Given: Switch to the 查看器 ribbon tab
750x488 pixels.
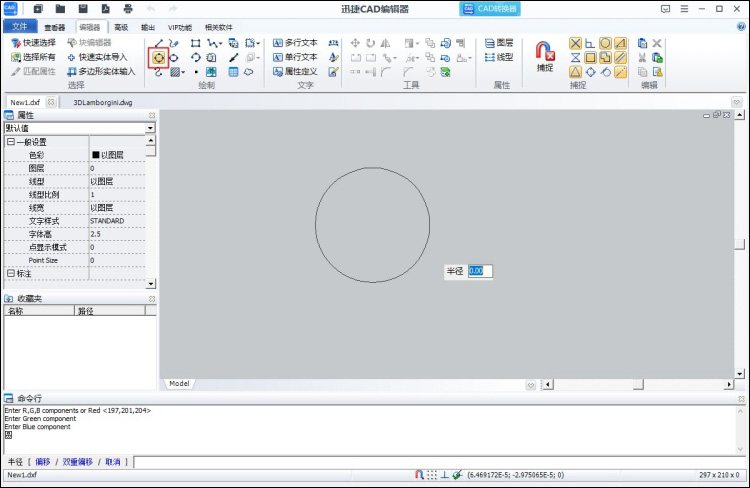Looking at the screenshot, I should pyautogui.click(x=55, y=27).
